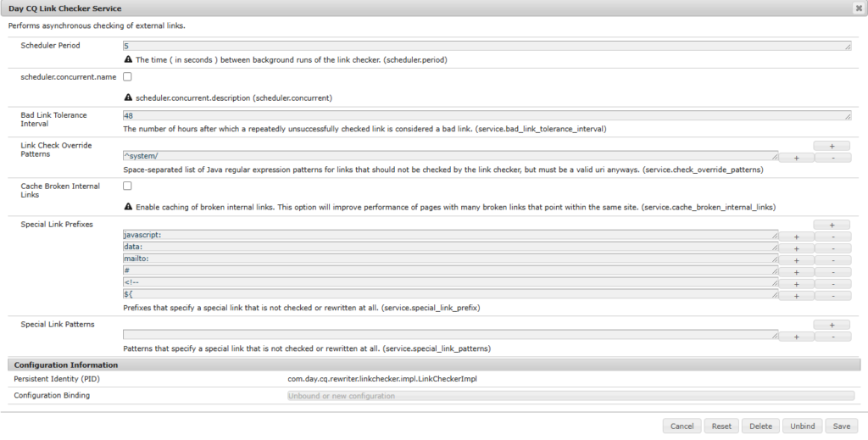Add entry after the ^system/ override pattern

(x=796, y=158)
